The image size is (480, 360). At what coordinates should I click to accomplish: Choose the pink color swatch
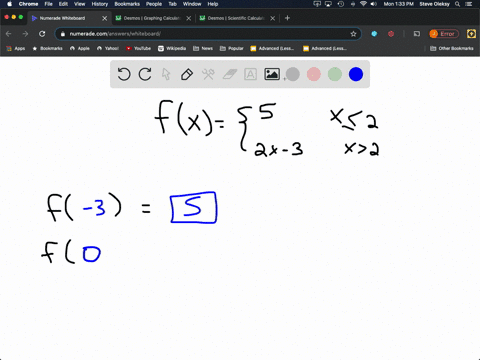[314, 74]
